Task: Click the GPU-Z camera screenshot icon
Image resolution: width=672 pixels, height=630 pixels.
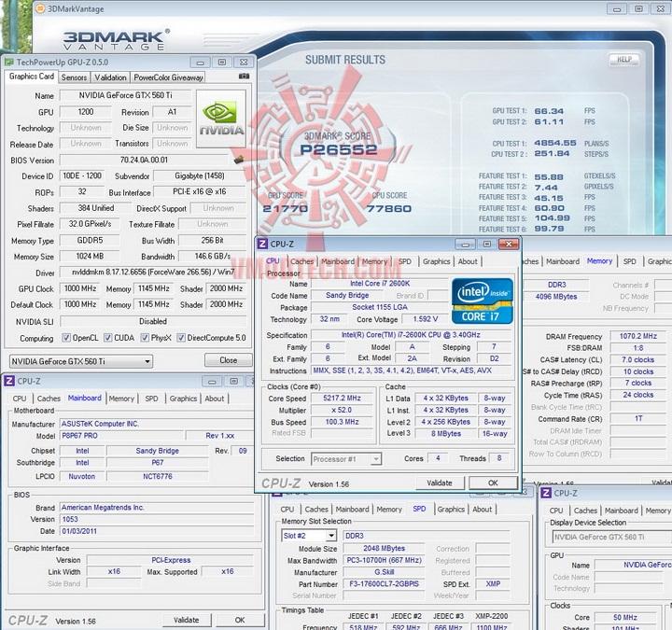Action: point(245,77)
